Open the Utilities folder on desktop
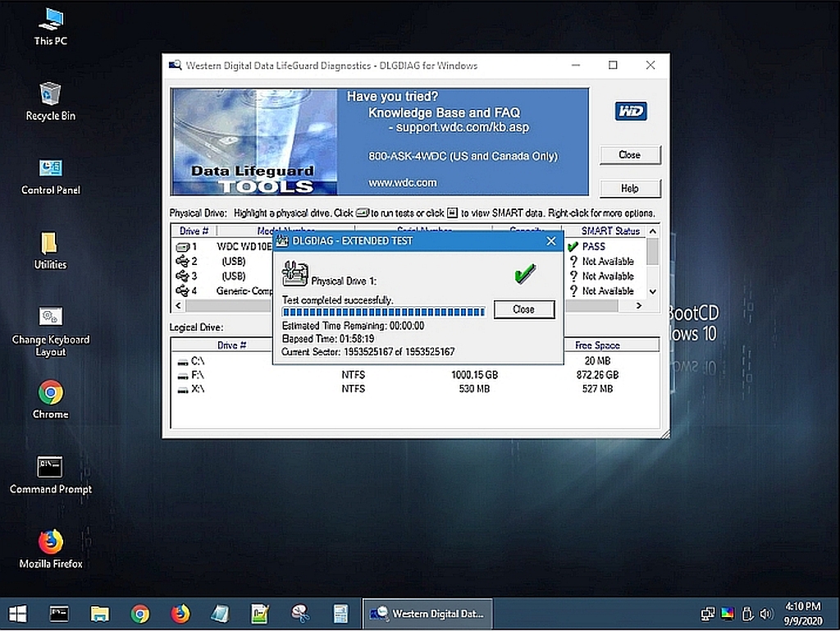 [x=50, y=251]
